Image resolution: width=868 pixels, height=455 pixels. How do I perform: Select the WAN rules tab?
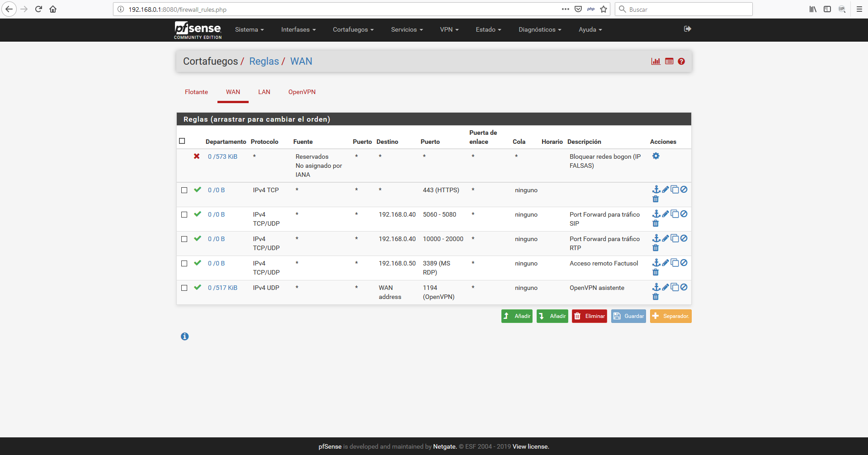coord(233,92)
